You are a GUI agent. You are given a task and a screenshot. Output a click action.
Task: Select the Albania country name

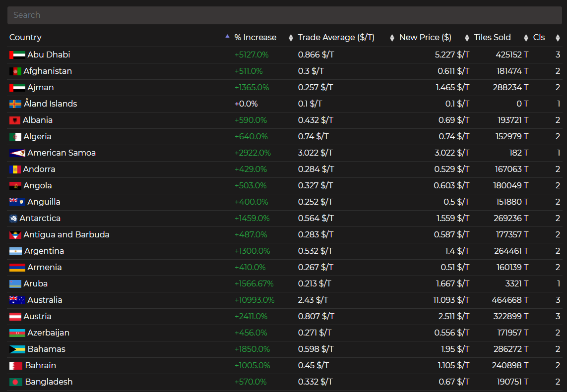pyautogui.click(x=38, y=120)
